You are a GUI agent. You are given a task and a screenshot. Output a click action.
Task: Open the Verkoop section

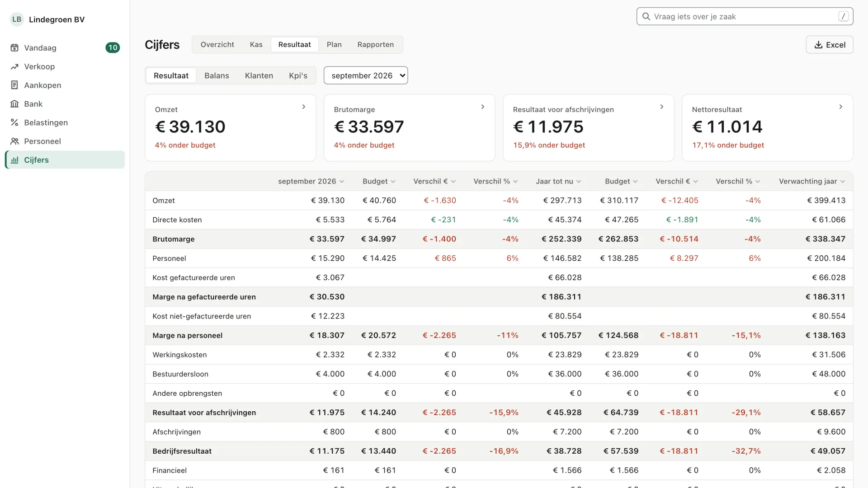(x=65, y=66)
